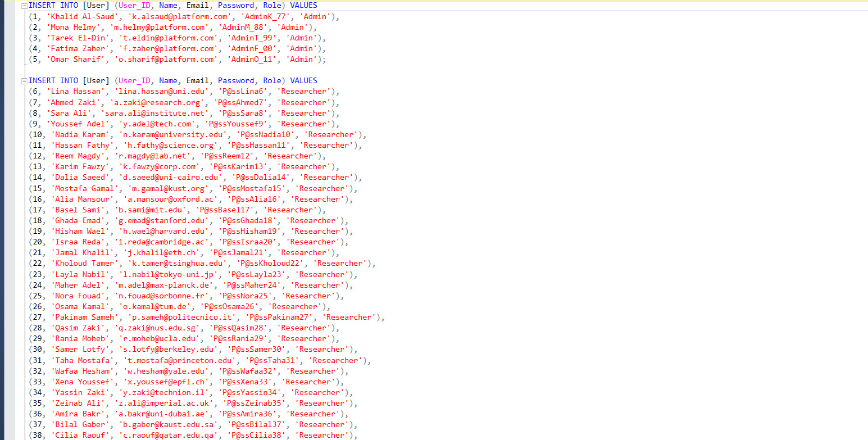
Task: Collapse the second INSERT INTO Researcher block
Action: pos(24,81)
